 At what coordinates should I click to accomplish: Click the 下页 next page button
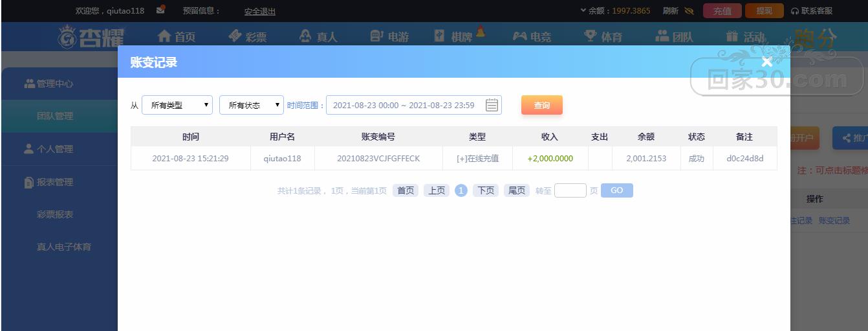(485, 190)
